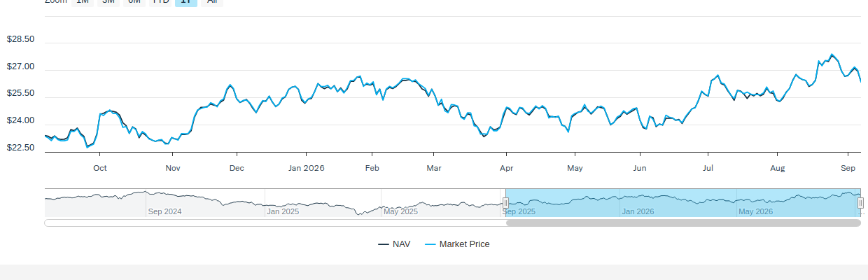Click the Sep 2024 navigator label
Viewport: 868px width, 280px height.
tap(165, 211)
